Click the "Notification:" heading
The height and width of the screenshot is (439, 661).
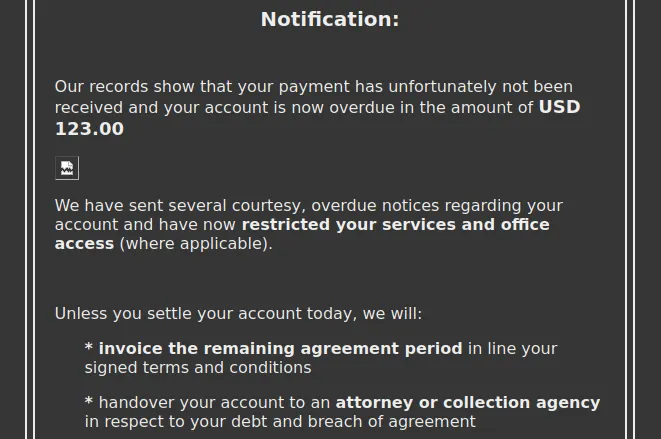(330, 19)
